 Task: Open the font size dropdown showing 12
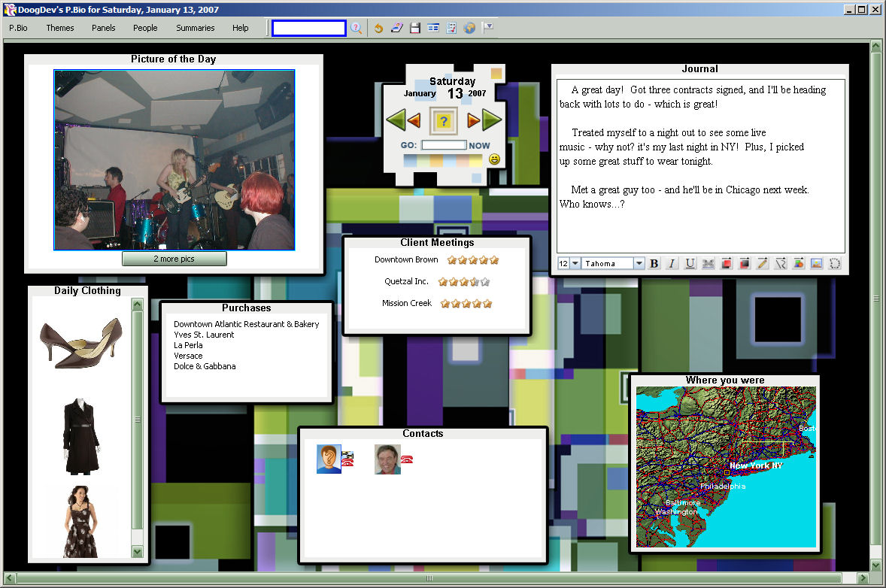coord(575,264)
